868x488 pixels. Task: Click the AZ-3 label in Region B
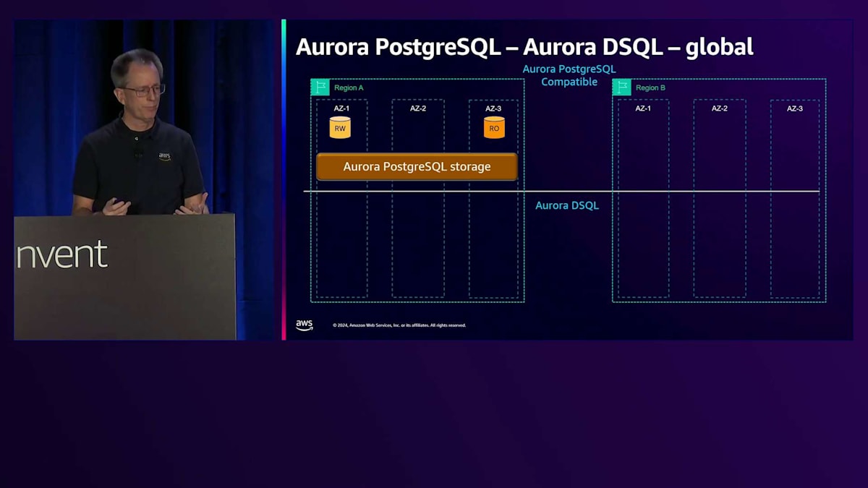pos(795,108)
